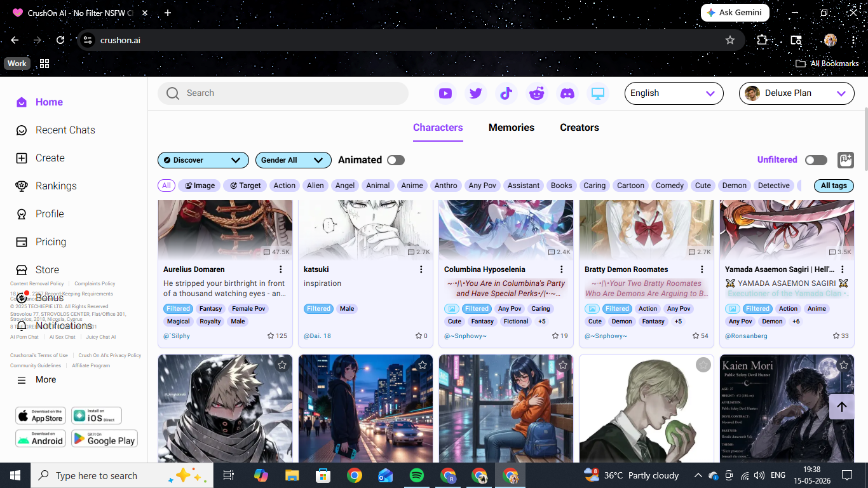Expand the Discover dropdown
This screenshot has height=488, width=868.
click(x=203, y=160)
